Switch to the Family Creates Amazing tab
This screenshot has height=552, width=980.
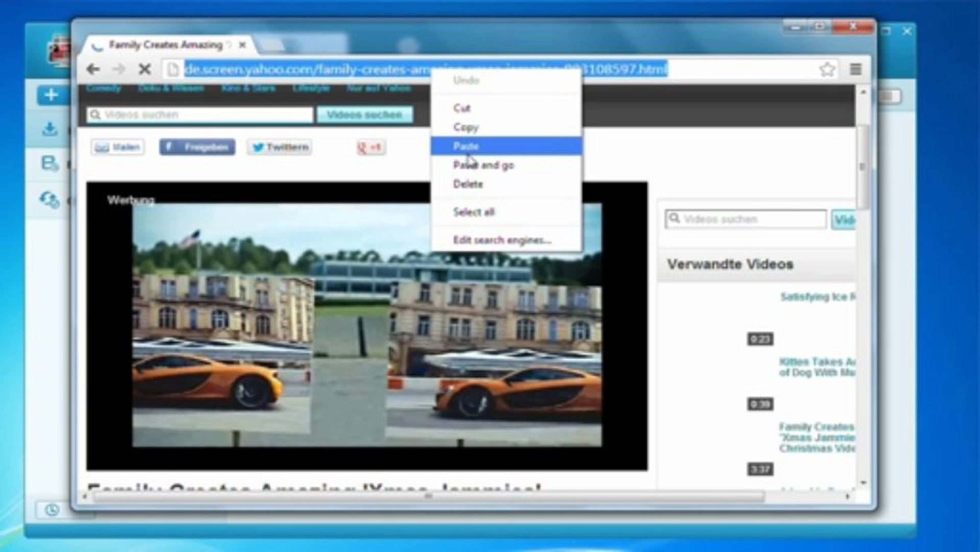(163, 45)
